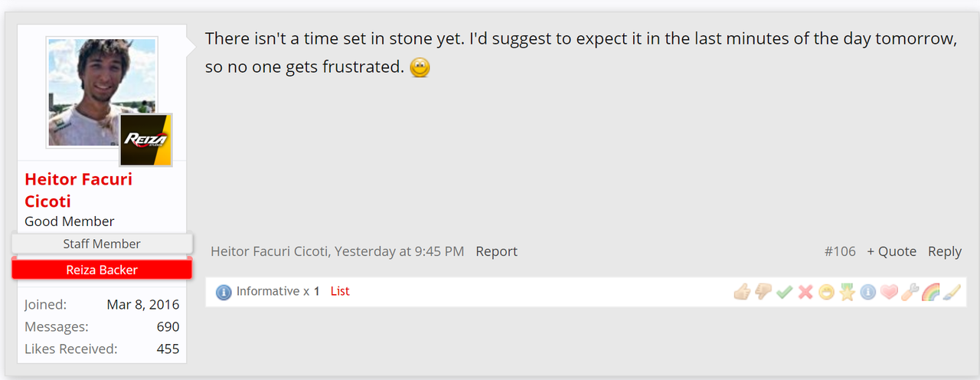The height and width of the screenshot is (380, 980).
Task: Rate post with green checkmark Agree icon
Action: coord(784,292)
